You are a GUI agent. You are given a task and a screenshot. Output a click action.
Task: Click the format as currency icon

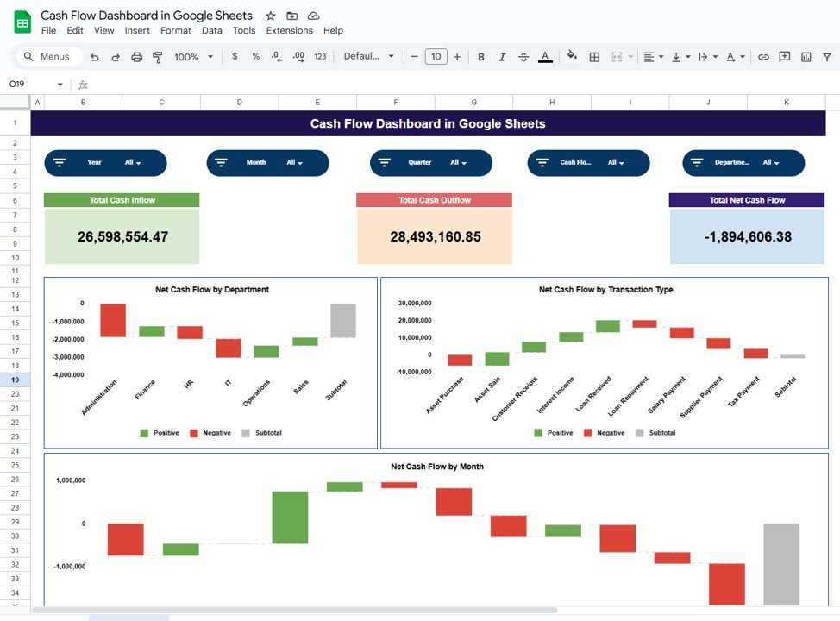pyautogui.click(x=235, y=57)
